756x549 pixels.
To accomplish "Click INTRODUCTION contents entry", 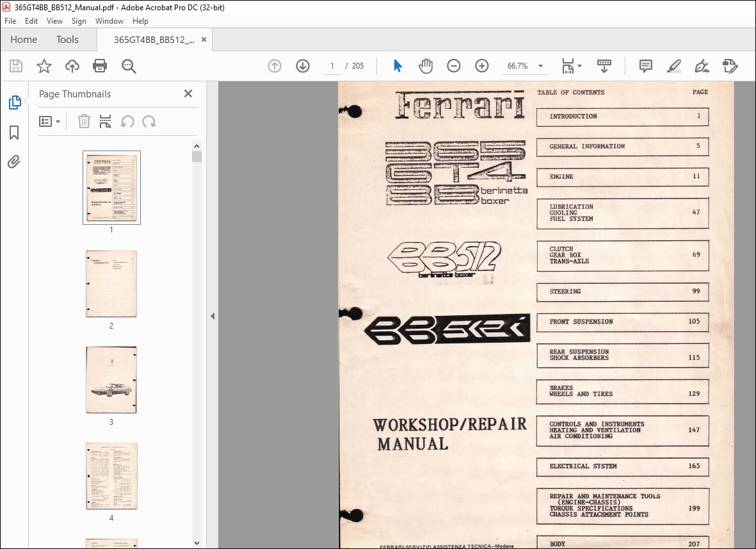I will click(x=622, y=117).
